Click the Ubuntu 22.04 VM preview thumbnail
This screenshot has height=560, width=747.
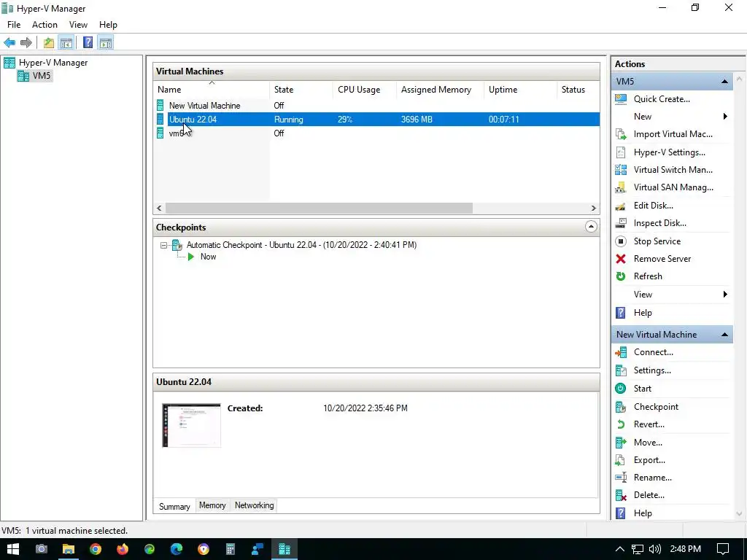192,425
